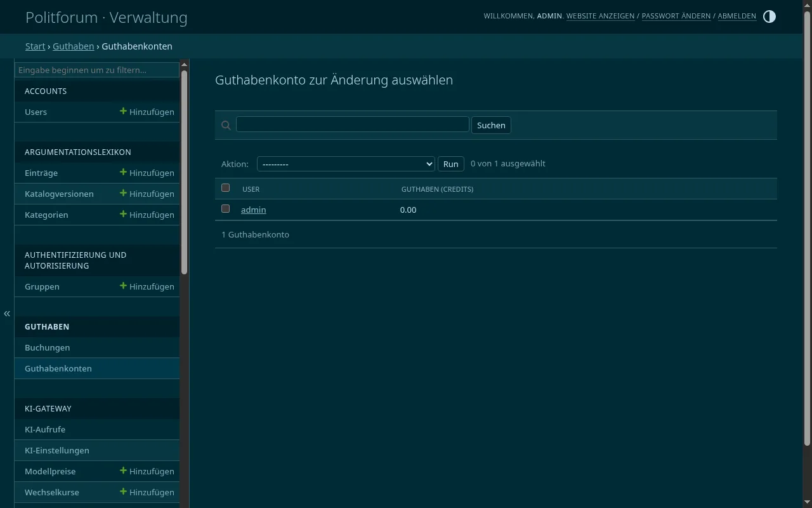Add a Kategorien entry via Hinzufügen

[147, 215]
